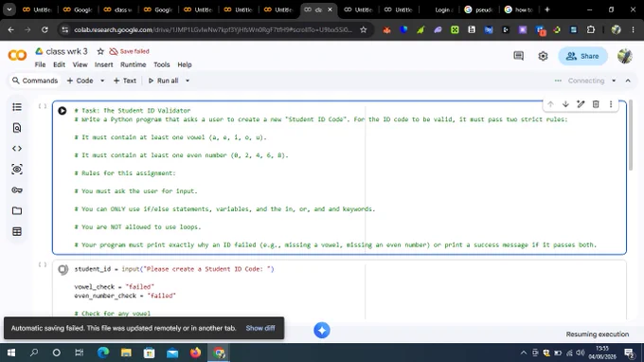
Task: Expand the Run all options dropdown
Action: 188,81
